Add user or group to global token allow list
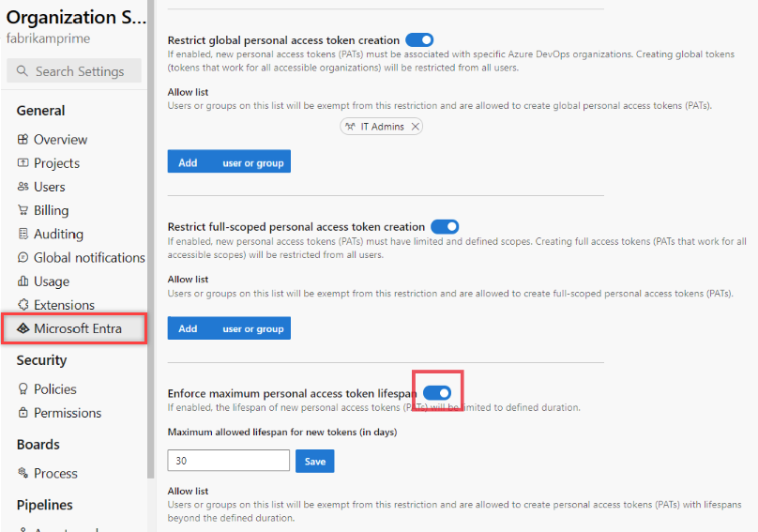Image resolution: width=758 pixels, height=532 pixels. click(229, 161)
